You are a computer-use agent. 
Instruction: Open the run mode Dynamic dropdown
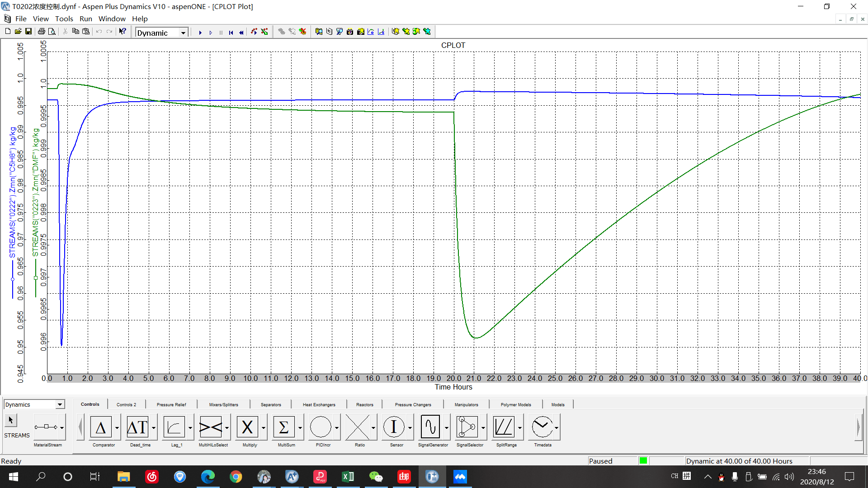coord(183,33)
